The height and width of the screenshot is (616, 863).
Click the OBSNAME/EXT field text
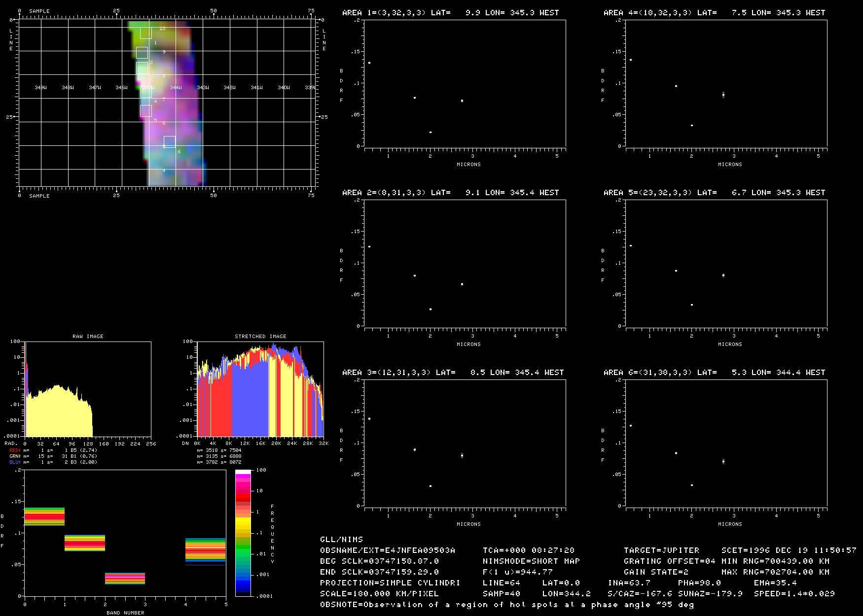click(388, 550)
